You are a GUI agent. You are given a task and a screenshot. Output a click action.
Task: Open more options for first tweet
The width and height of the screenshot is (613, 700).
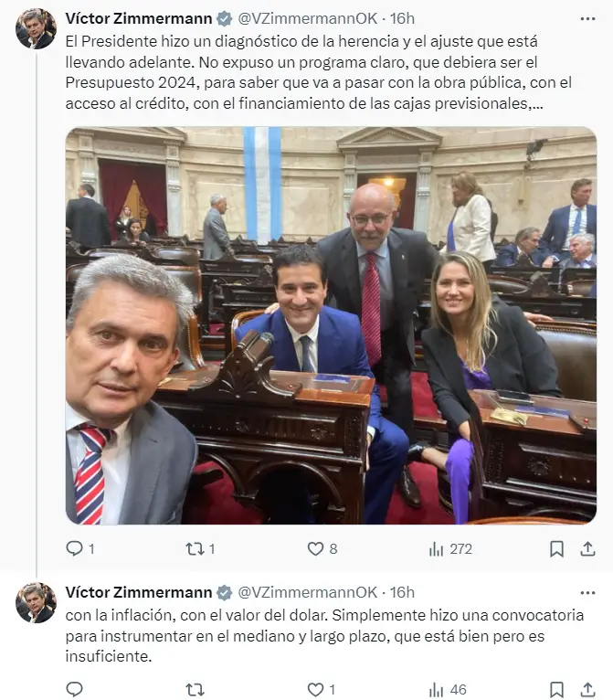click(x=587, y=19)
